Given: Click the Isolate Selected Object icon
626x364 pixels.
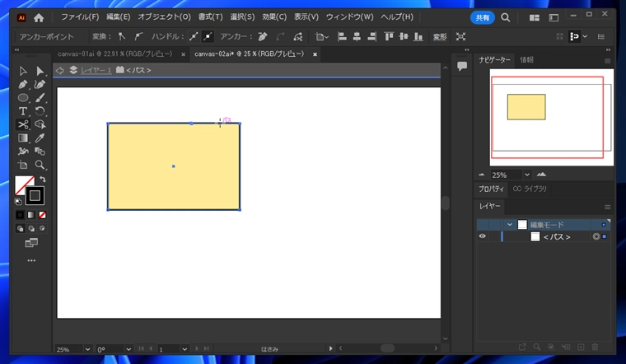Looking at the screenshot, I should pos(460,37).
